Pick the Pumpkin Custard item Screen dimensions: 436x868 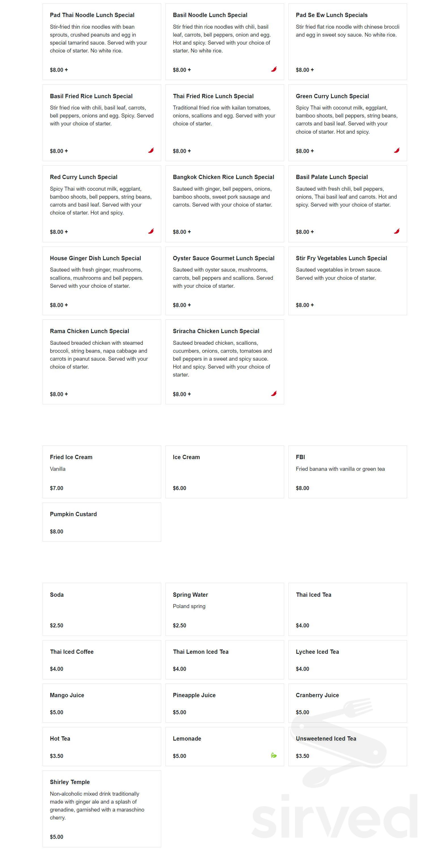102,522
